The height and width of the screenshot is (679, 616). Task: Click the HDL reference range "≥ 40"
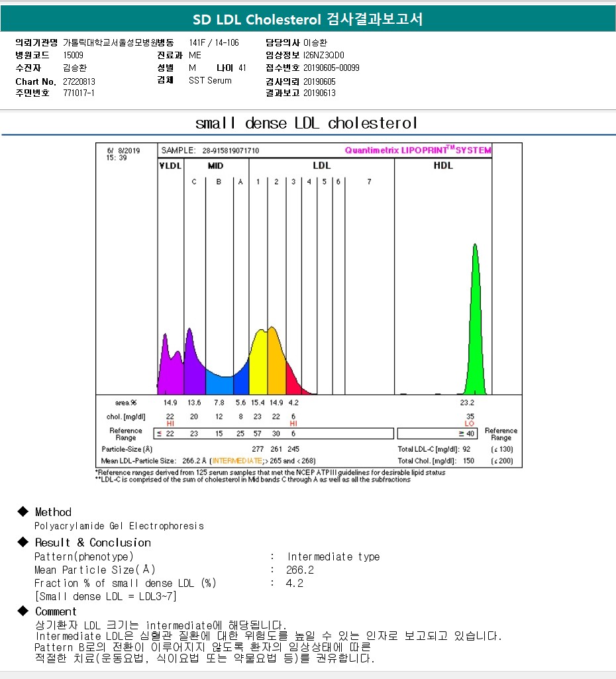pyautogui.click(x=467, y=433)
